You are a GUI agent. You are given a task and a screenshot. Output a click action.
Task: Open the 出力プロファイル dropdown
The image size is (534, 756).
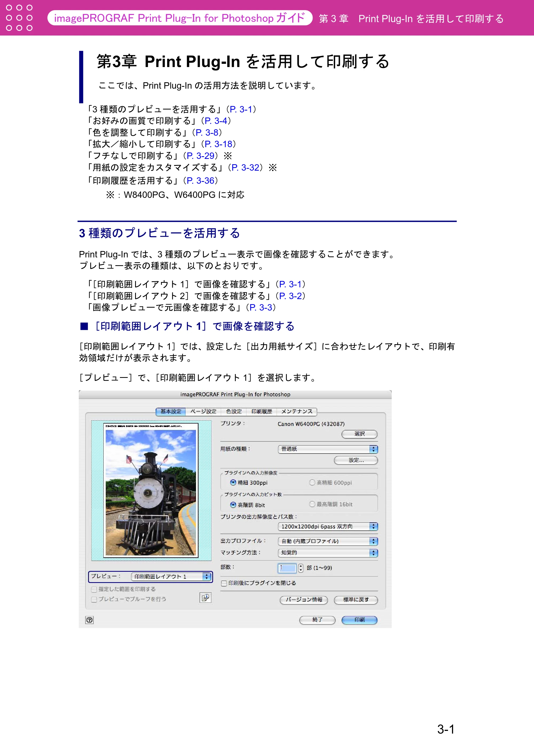pos(328,541)
